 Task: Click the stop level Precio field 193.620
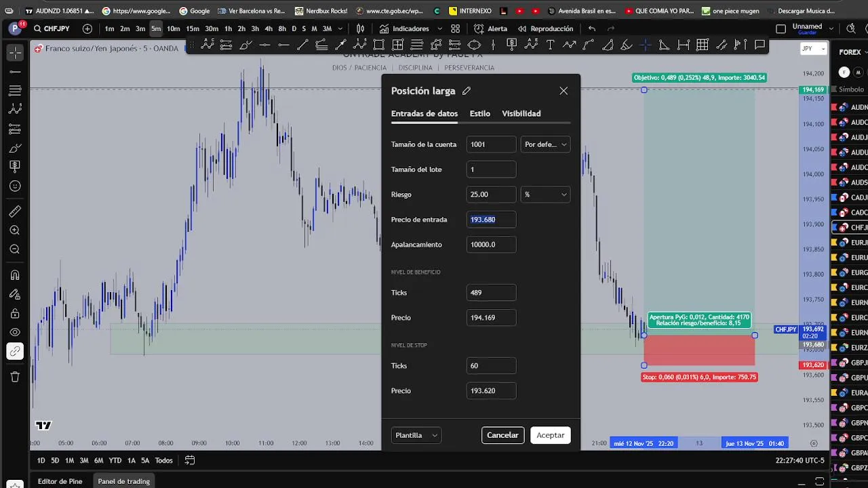tap(492, 391)
